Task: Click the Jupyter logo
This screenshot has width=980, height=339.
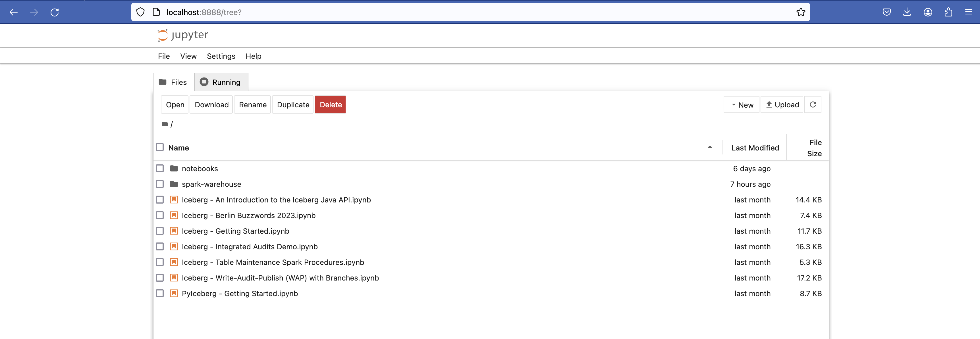Action: click(182, 35)
